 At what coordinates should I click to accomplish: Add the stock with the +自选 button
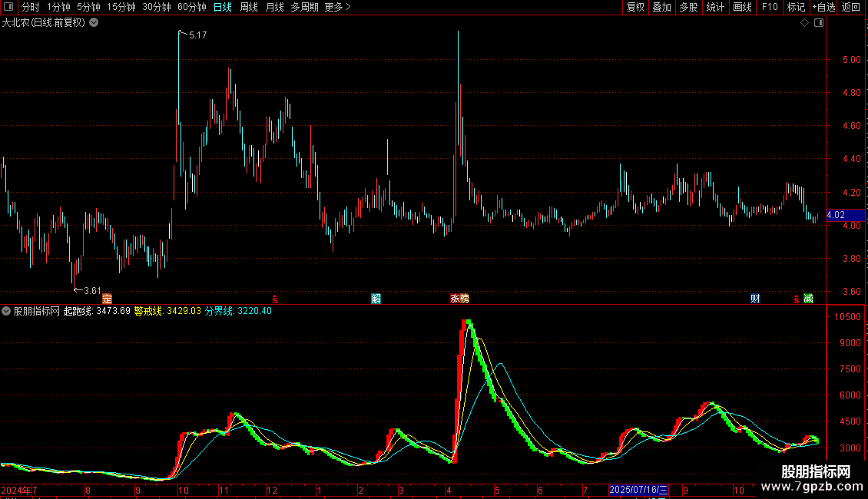coord(823,7)
